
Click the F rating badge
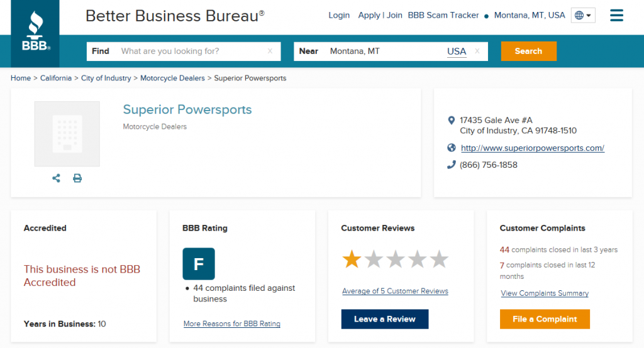click(x=199, y=264)
